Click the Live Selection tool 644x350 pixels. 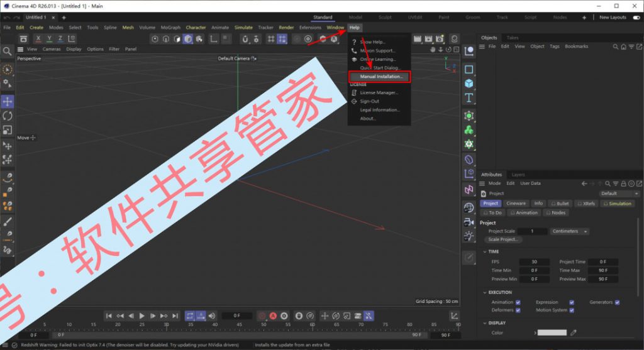pyautogui.click(x=8, y=69)
